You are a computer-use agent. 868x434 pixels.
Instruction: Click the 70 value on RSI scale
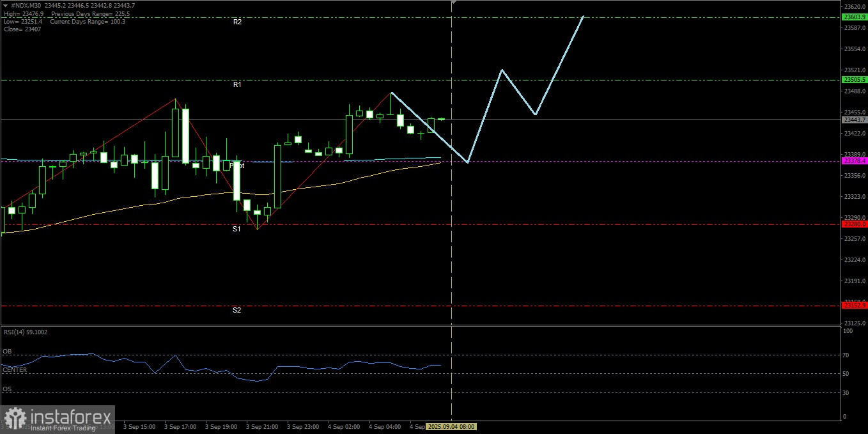(847, 354)
